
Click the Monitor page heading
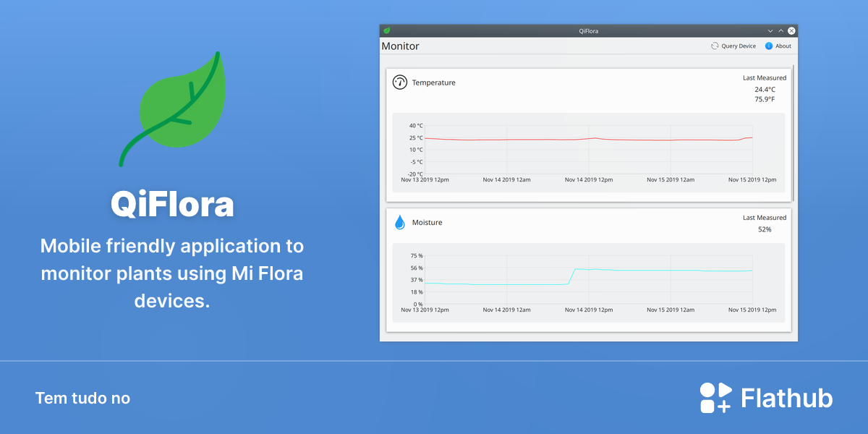pyautogui.click(x=400, y=46)
